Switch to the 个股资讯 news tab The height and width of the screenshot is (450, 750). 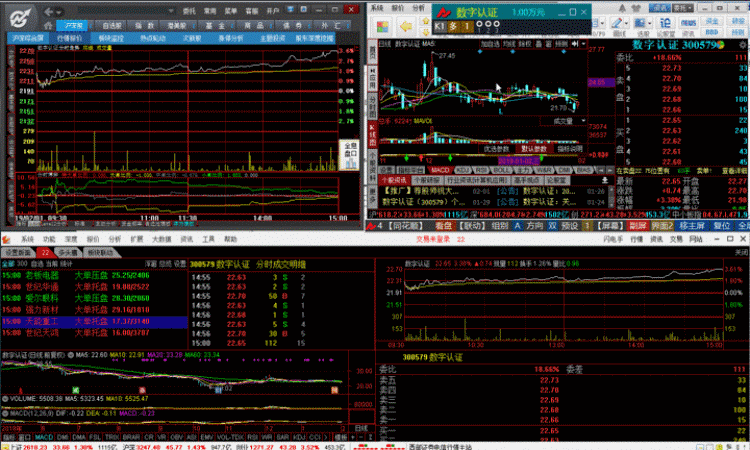tap(394, 180)
